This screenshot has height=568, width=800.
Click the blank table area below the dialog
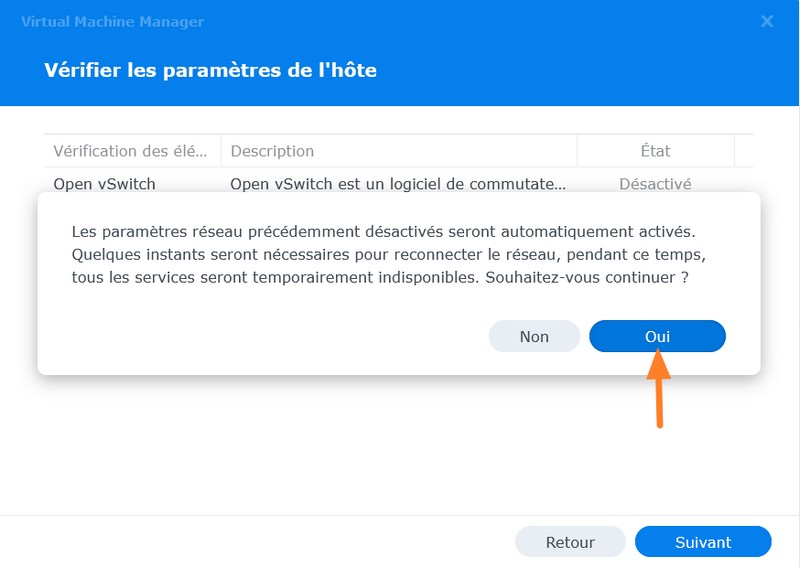(398, 440)
